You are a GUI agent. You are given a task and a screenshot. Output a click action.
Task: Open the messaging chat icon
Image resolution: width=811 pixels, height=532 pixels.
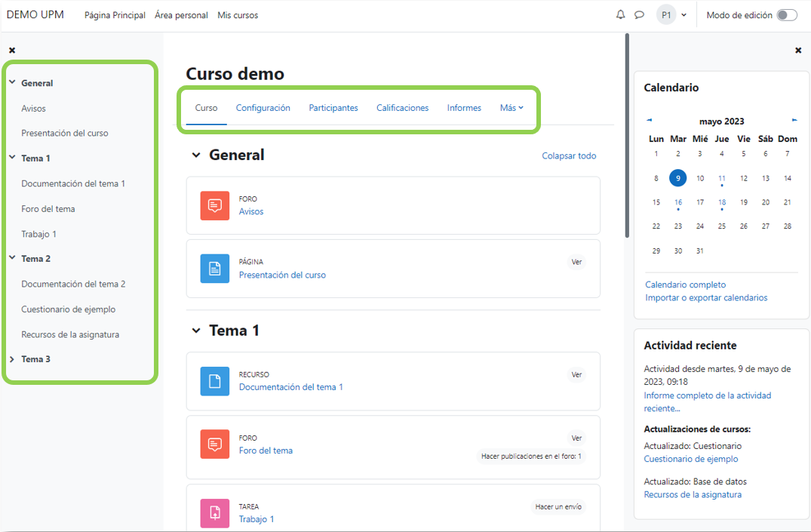tap(639, 14)
